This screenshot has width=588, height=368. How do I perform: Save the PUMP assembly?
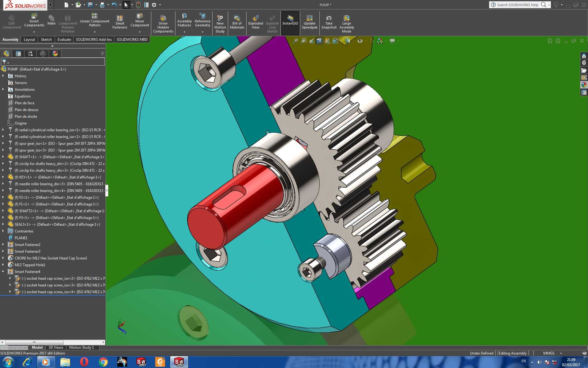[x=90, y=5]
